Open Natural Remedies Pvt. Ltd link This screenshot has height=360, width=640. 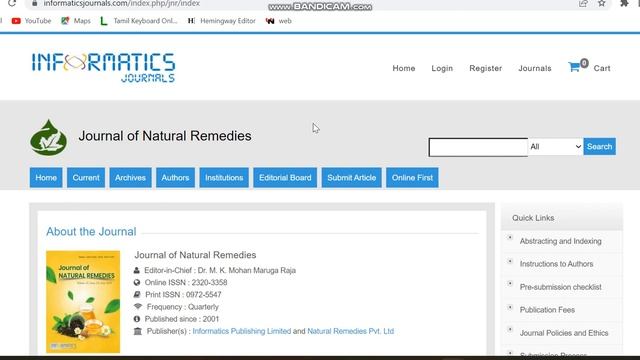pyautogui.click(x=351, y=331)
